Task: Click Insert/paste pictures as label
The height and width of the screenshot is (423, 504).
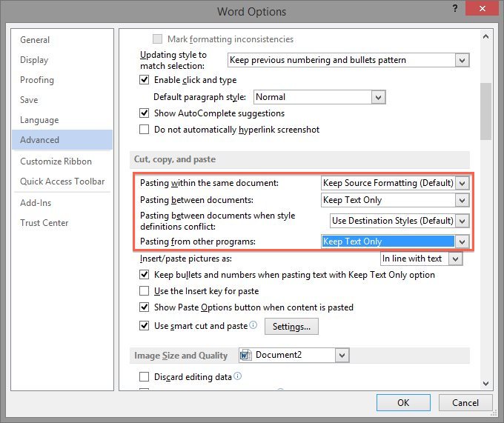Action: (x=186, y=259)
